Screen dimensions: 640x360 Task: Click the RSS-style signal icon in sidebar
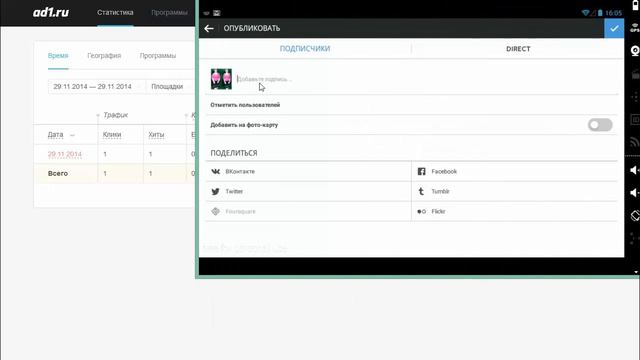click(x=635, y=142)
